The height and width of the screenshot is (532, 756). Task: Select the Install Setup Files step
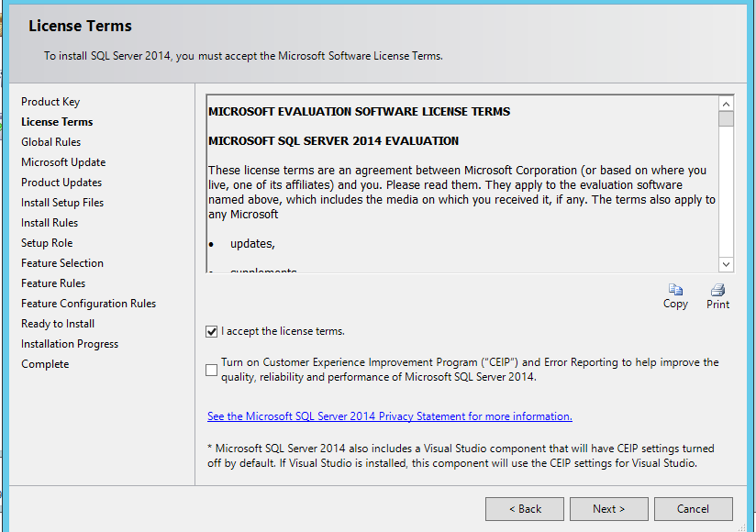(x=62, y=203)
